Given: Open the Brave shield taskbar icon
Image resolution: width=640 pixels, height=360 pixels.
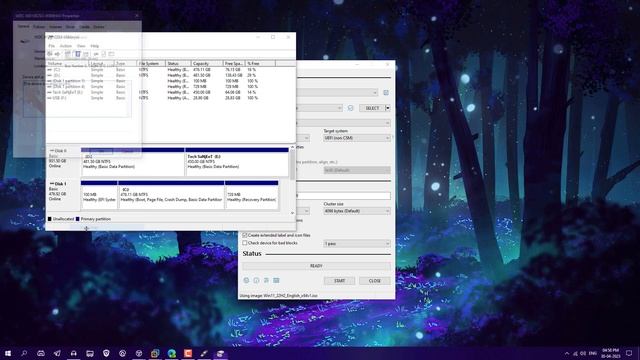Looking at the screenshot, I should tap(106, 353).
